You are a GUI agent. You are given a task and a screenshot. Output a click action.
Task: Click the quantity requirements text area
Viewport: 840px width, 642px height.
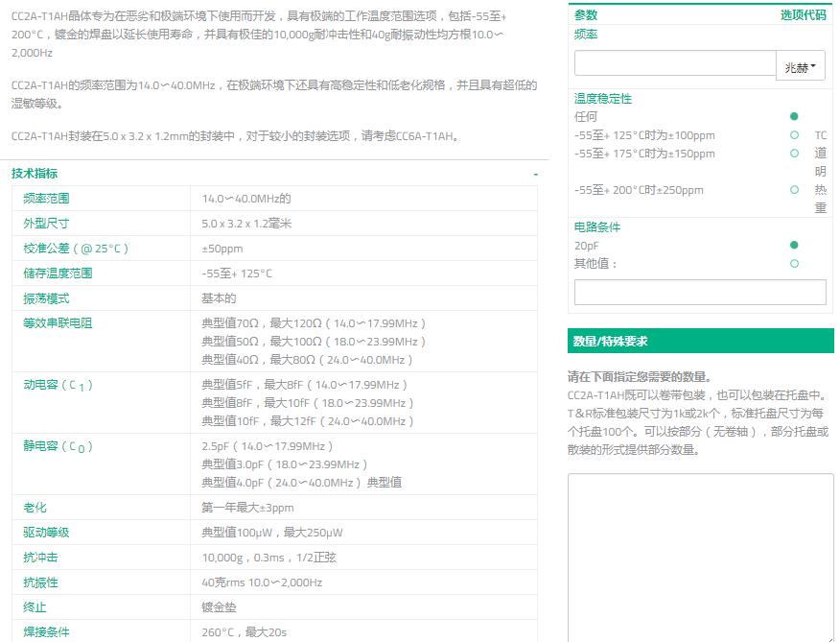[x=701, y=558]
